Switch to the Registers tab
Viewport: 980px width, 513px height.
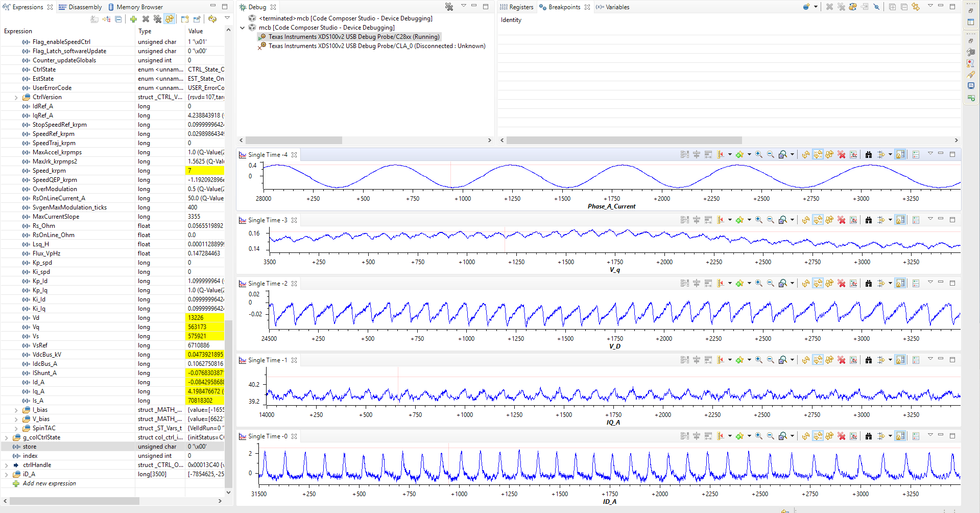pos(521,7)
